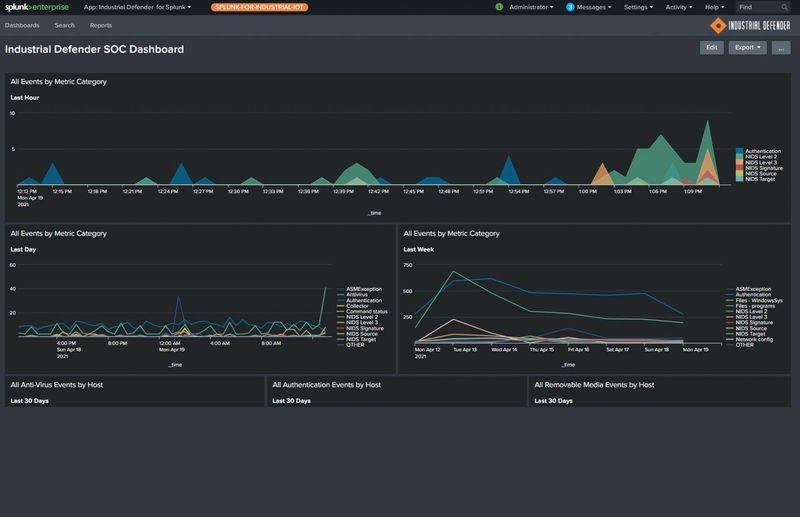Go to the Dashboards tab
Image resolution: width=800 pixels, height=517 pixels.
23,25
